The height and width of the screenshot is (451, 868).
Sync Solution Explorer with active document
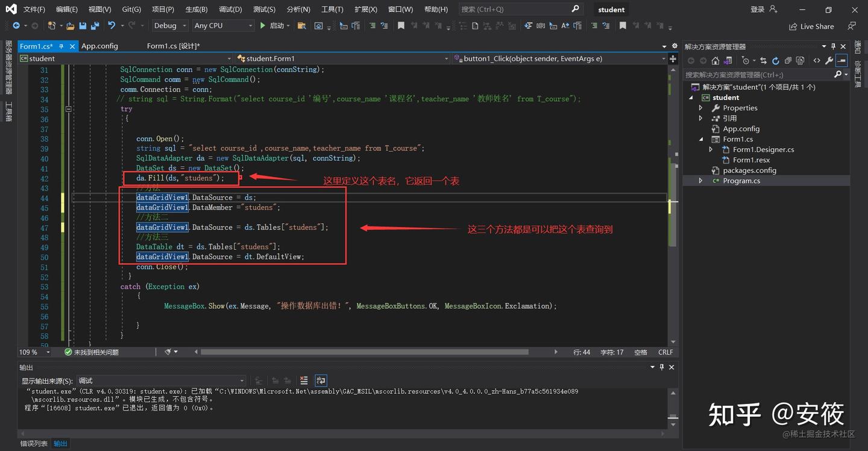pos(764,61)
